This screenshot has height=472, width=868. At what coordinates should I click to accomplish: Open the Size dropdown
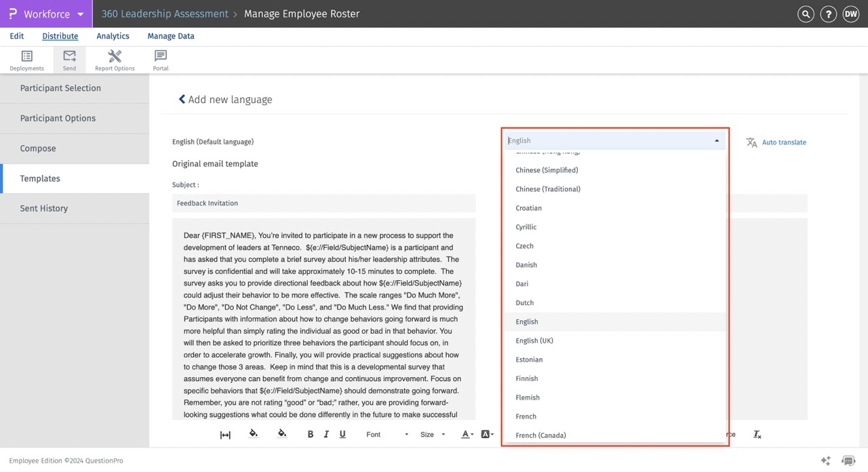click(433, 435)
